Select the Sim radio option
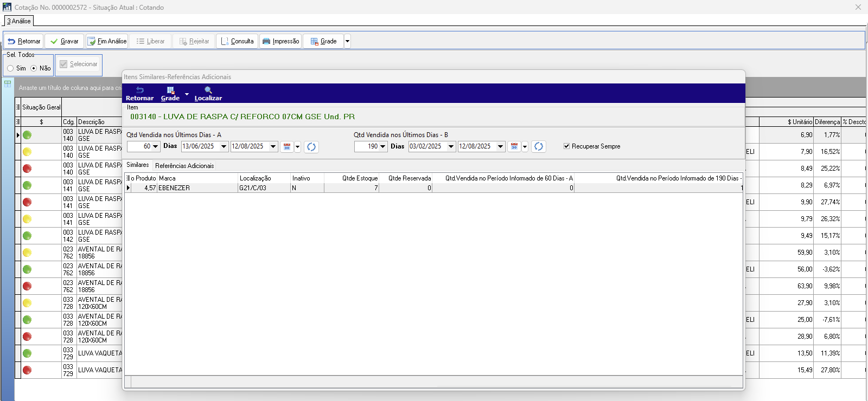This screenshot has width=868, height=401. pos(10,68)
